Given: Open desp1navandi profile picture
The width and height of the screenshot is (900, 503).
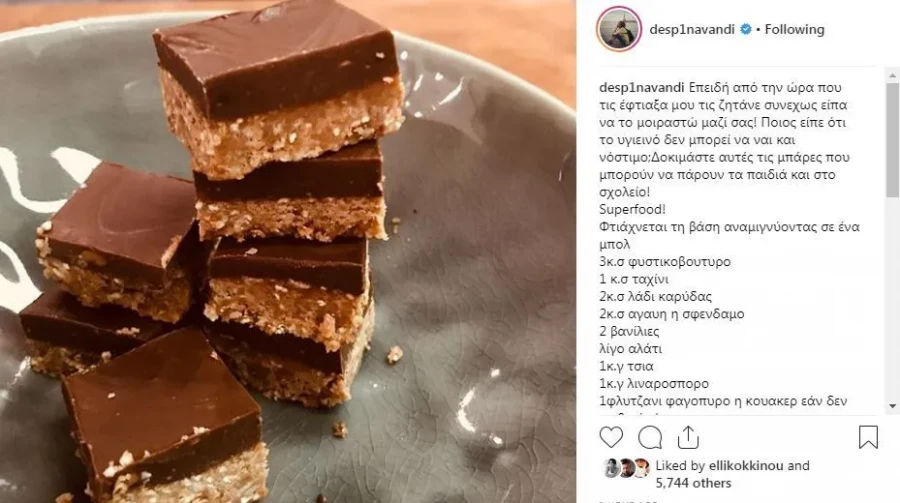Looking at the screenshot, I should [x=619, y=29].
